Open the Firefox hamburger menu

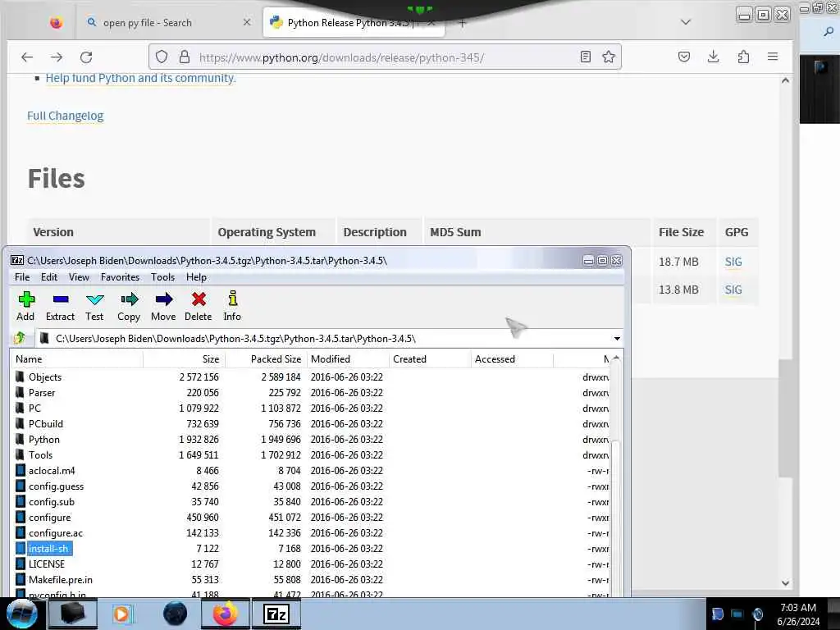pos(773,57)
